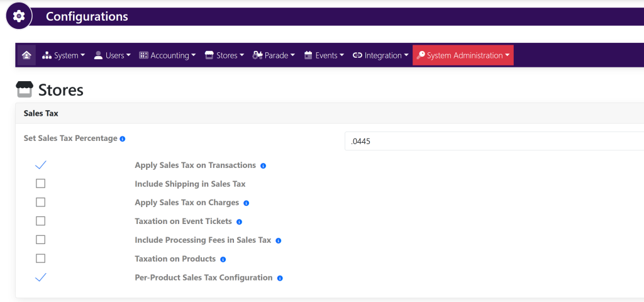This screenshot has width=644, height=302.
Task: Click the Sales Tax Percentage input field
Action: point(494,142)
